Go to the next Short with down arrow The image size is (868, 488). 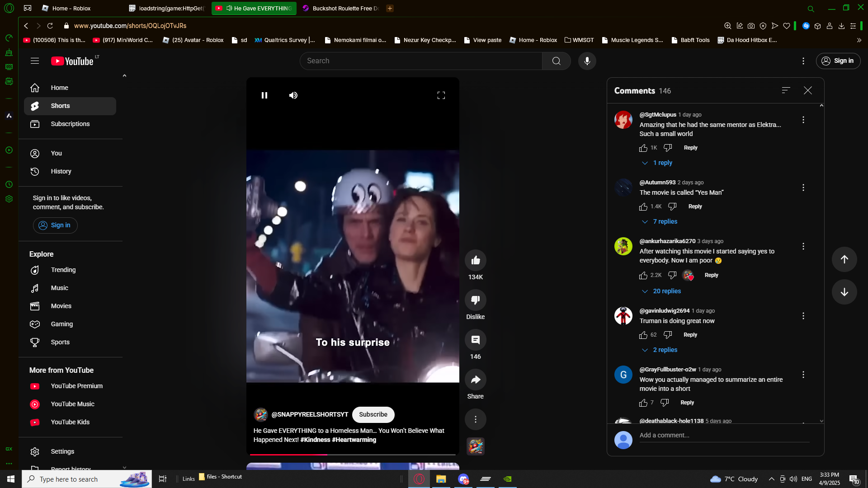(x=844, y=292)
